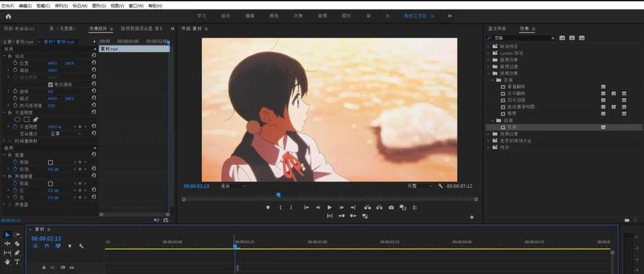This screenshot has height=274, width=644.
Task: Select the Type tool
Action: click(x=17, y=262)
